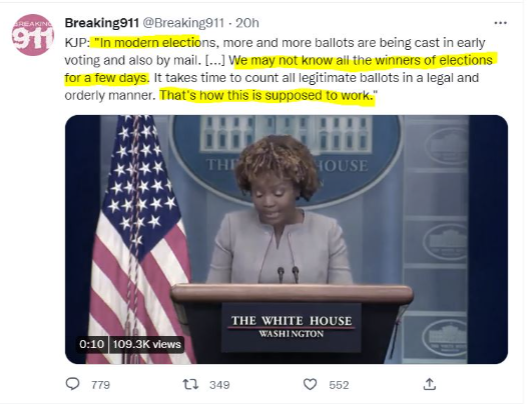The image size is (528, 407).
Task: Click the 779 replies count
Action: (x=100, y=385)
